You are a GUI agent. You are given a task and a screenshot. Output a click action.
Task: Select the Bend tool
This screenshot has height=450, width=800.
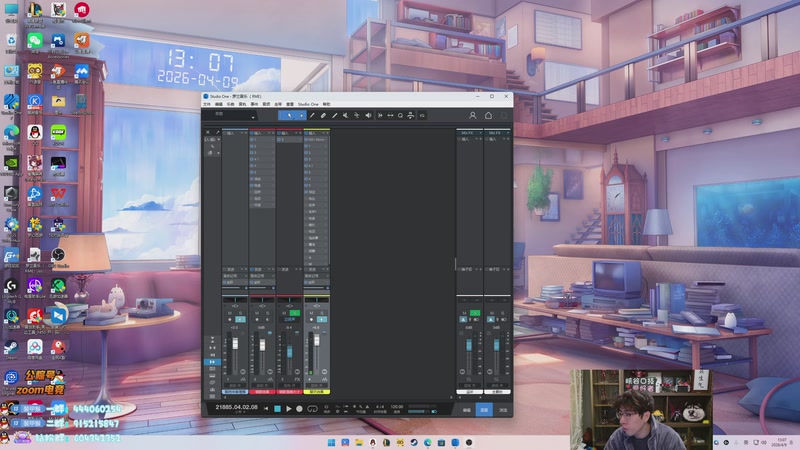[x=357, y=116]
